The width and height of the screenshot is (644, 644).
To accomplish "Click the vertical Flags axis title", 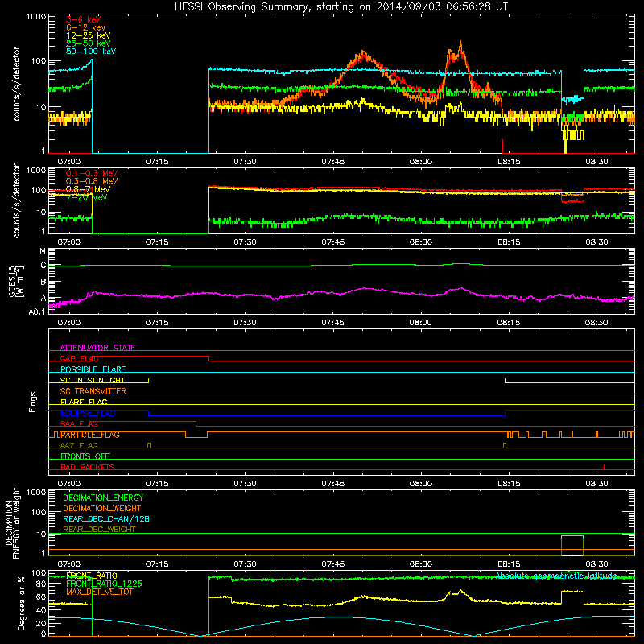I will click(x=33, y=402).
